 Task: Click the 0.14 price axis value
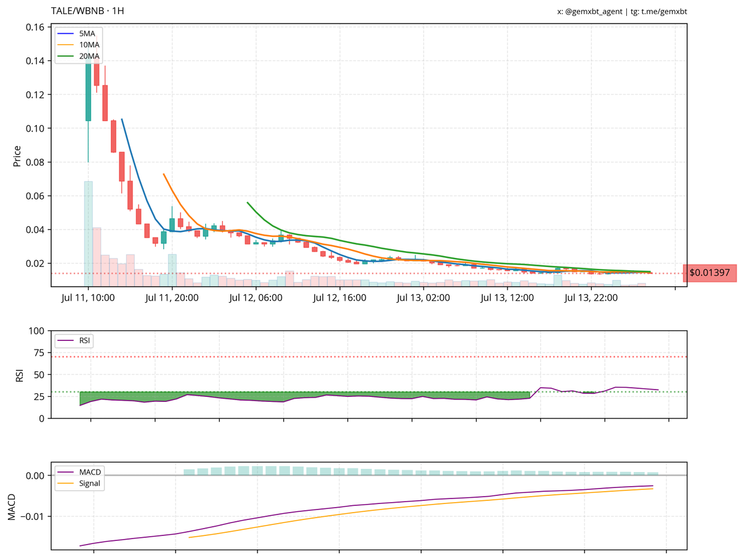point(34,61)
